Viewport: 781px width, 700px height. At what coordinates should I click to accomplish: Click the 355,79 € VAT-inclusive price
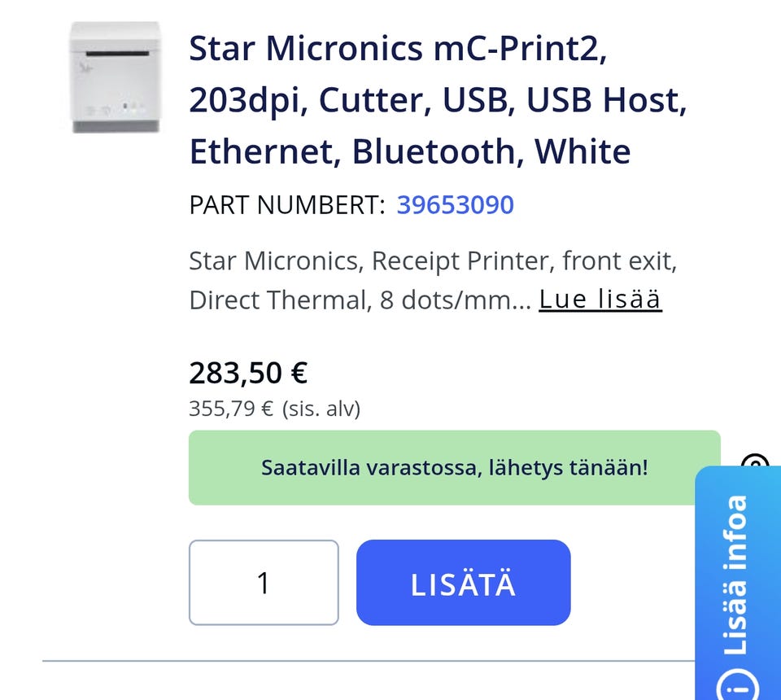[x=231, y=408]
